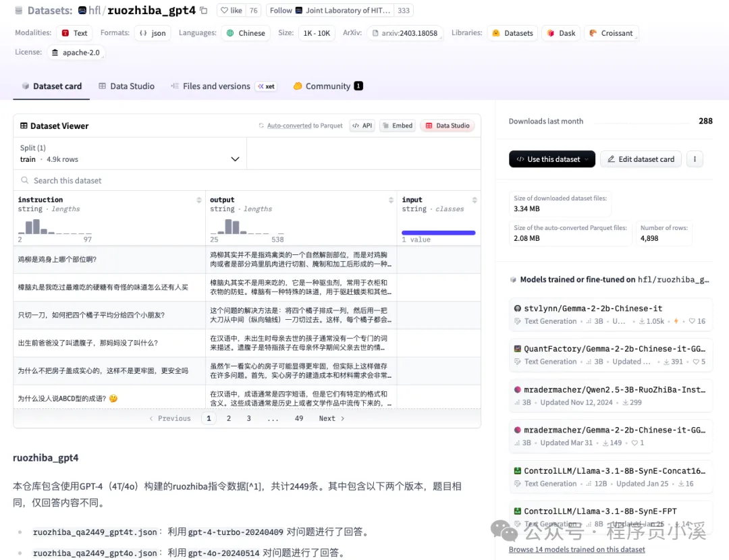Click the Datasets library tag
729x560 pixels.
point(513,33)
